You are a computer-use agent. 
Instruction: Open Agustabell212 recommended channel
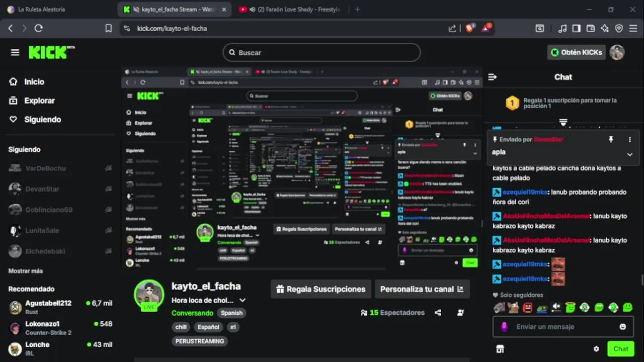point(60,307)
